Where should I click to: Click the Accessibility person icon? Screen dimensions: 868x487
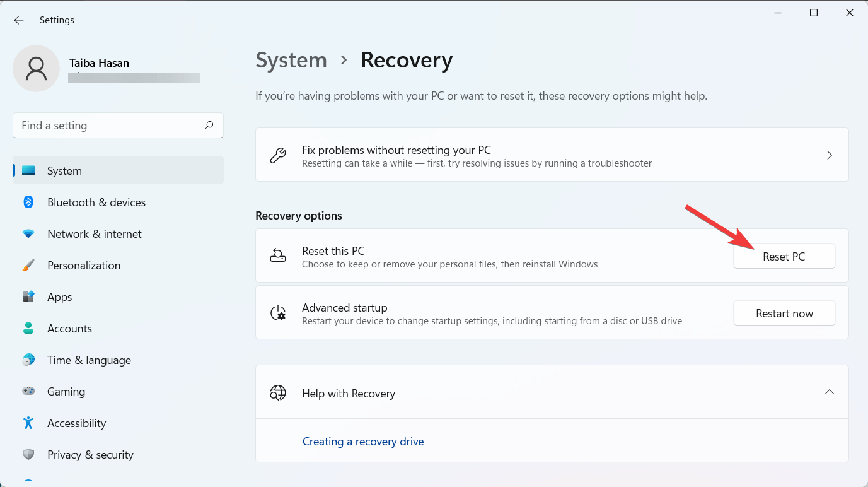click(28, 423)
